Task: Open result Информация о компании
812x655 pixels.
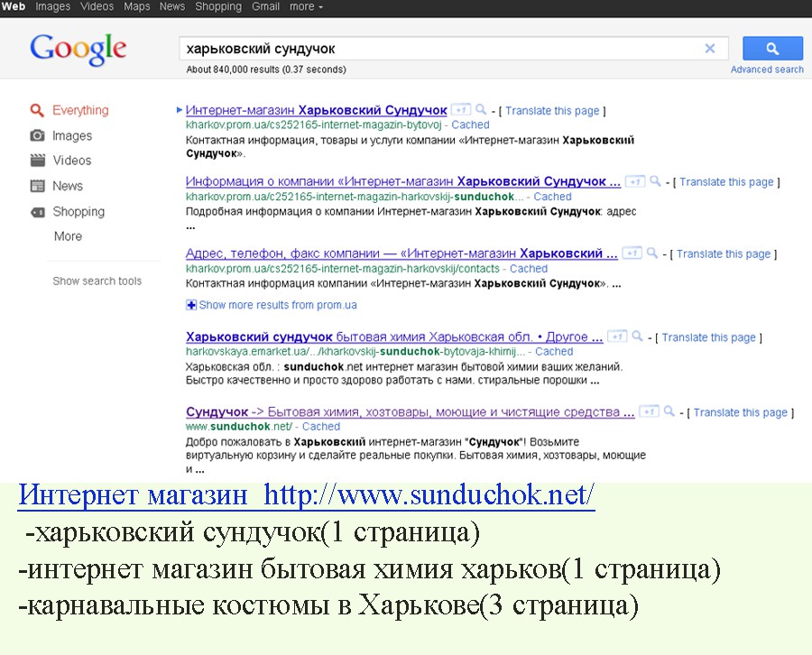Action: (403, 181)
